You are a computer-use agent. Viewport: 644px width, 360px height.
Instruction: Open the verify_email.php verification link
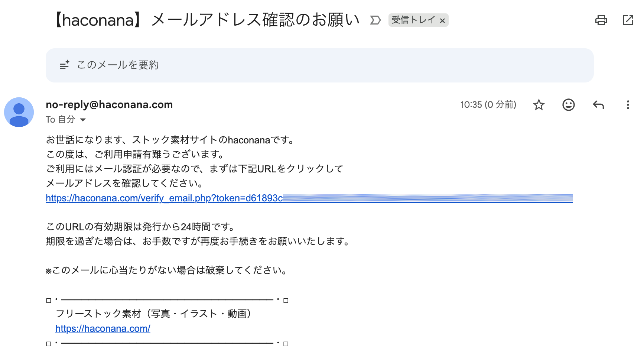[164, 198]
